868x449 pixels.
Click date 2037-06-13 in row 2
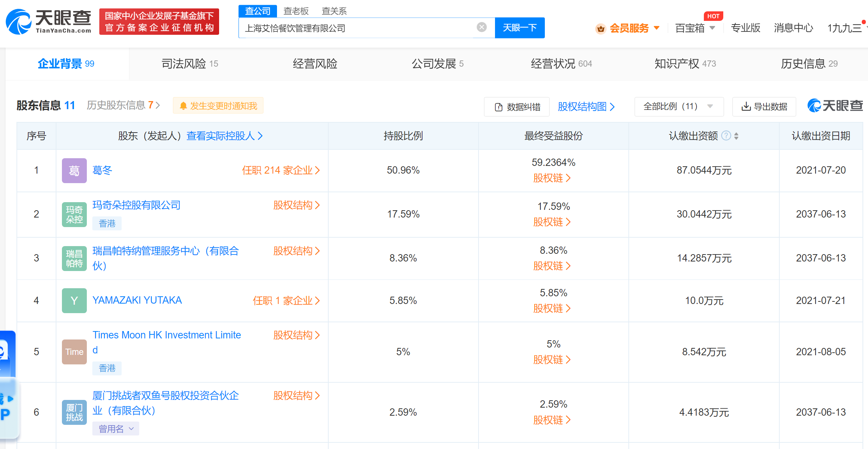point(821,214)
